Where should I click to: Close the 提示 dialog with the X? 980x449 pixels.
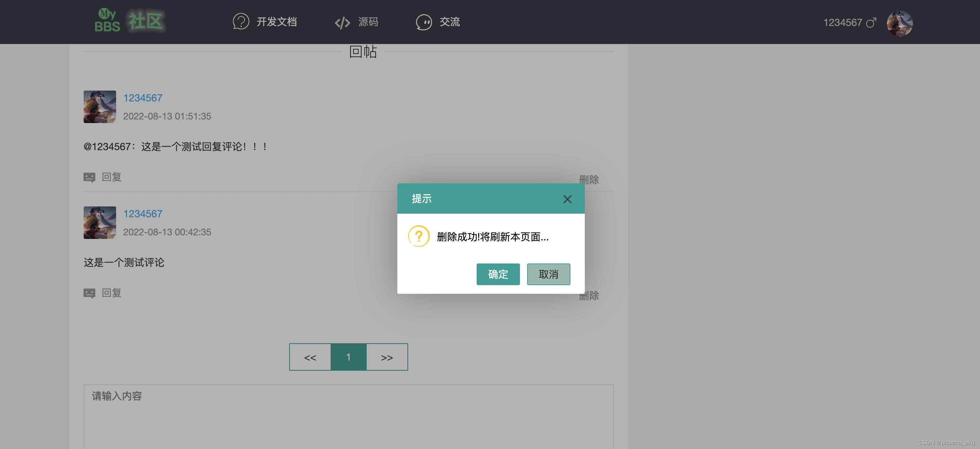point(567,199)
